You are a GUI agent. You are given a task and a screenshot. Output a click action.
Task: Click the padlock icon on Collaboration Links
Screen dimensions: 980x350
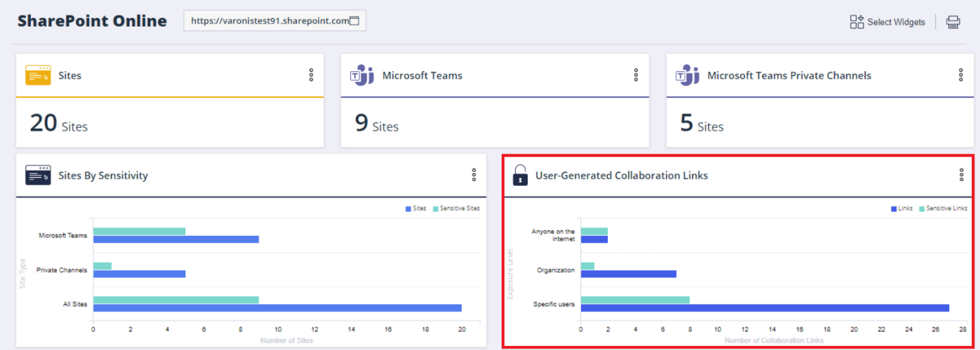click(x=521, y=175)
